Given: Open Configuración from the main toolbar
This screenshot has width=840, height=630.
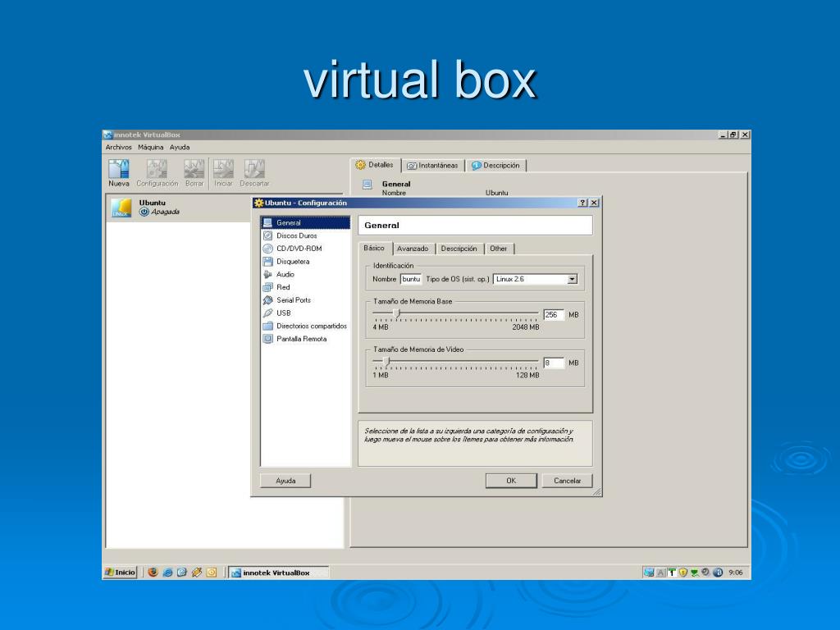Looking at the screenshot, I should coord(157,173).
